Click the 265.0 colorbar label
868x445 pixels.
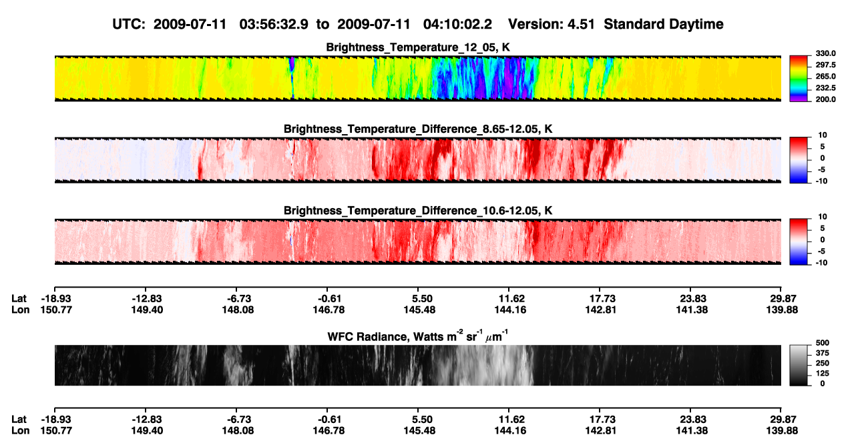tap(824, 76)
